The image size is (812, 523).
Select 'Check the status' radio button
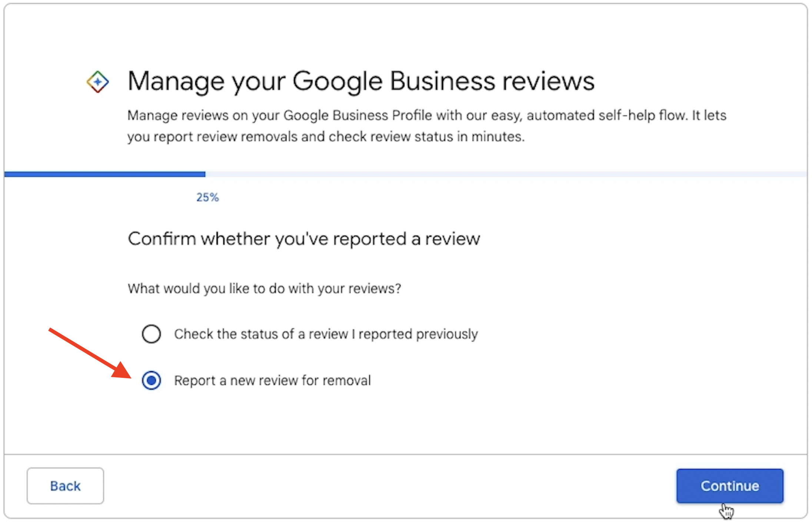click(151, 334)
